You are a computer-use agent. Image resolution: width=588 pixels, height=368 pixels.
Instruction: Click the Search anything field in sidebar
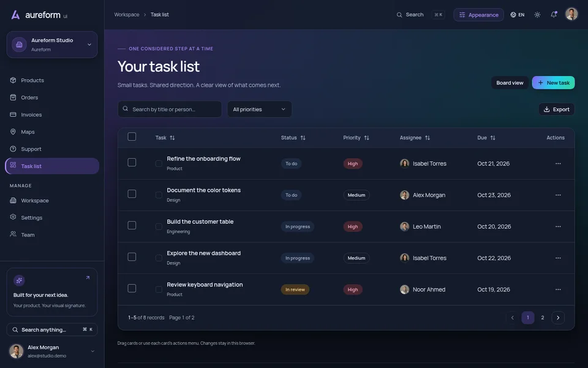point(52,330)
